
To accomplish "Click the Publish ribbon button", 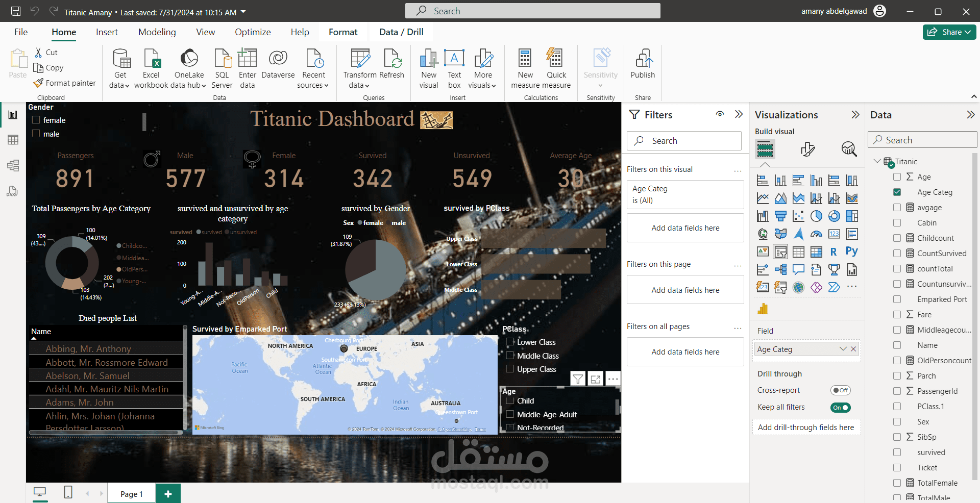I will (643, 64).
